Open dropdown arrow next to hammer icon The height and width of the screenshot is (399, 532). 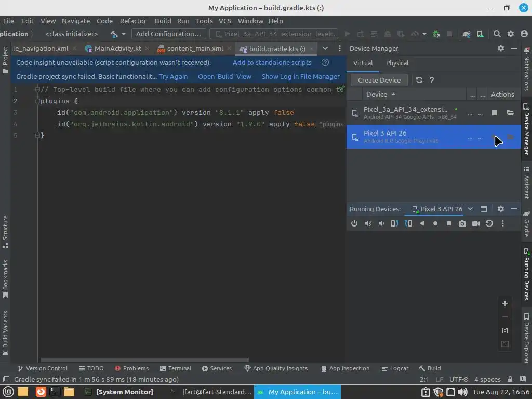(124, 34)
